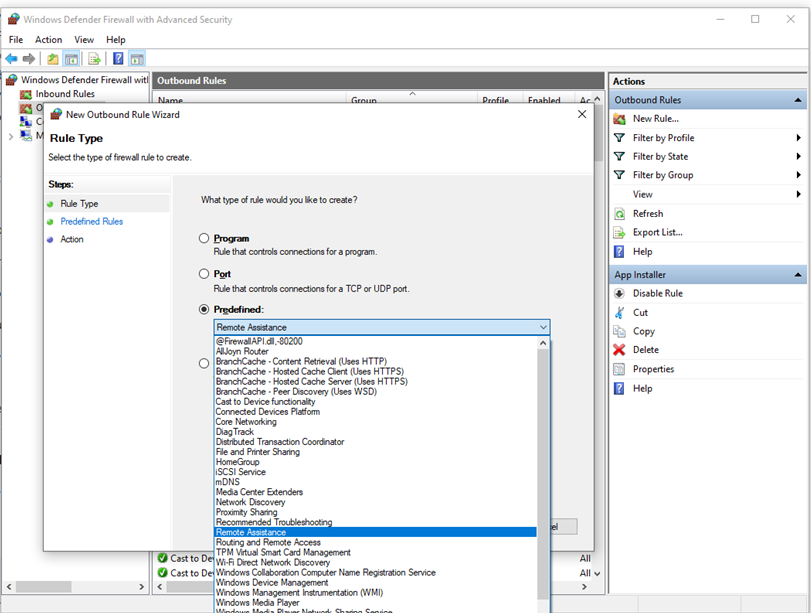811x613 pixels.
Task: Click the up-one-level folder toolbar icon
Action: 53,59
